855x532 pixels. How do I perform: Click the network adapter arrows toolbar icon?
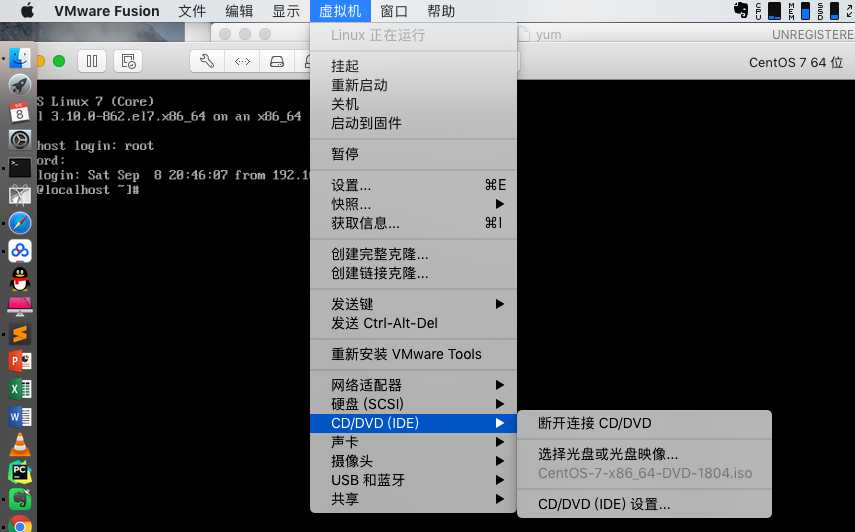pyautogui.click(x=242, y=61)
